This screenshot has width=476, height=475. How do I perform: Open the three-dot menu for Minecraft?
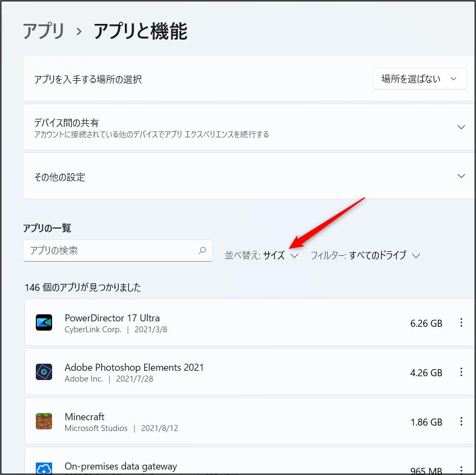pos(461,421)
